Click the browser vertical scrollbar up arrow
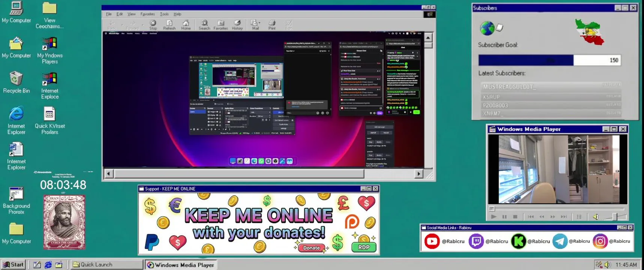Image resolution: width=644 pixels, height=270 pixels. (x=428, y=37)
